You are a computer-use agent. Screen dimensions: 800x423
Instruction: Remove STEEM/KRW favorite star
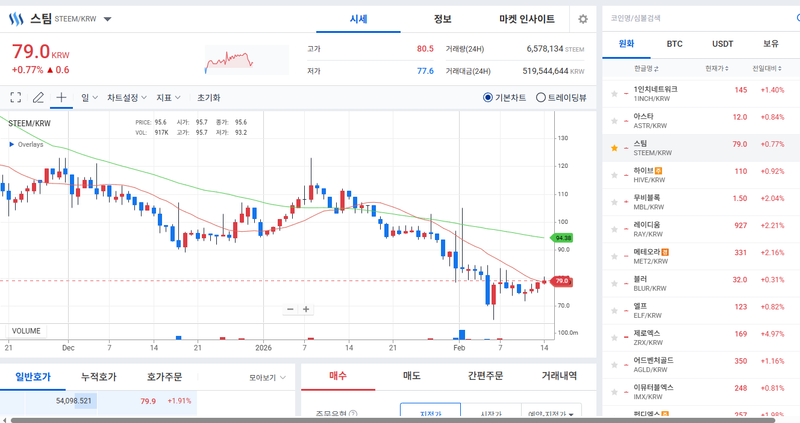(614, 148)
